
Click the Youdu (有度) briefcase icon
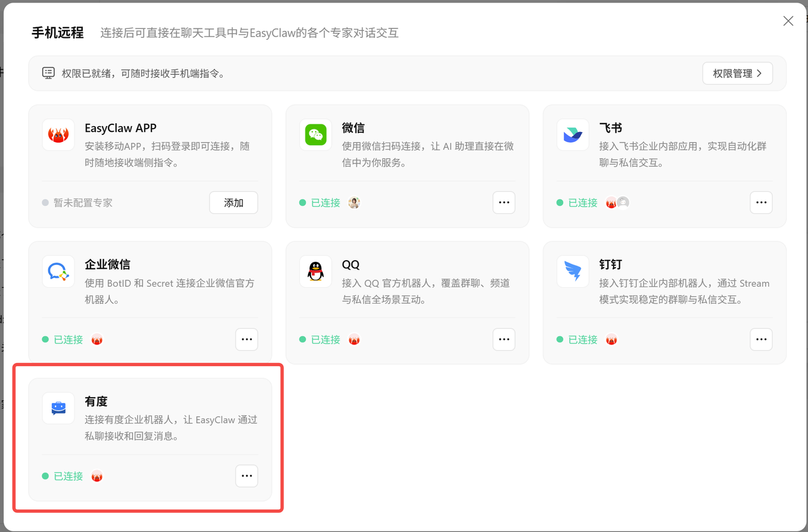point(58,408)
